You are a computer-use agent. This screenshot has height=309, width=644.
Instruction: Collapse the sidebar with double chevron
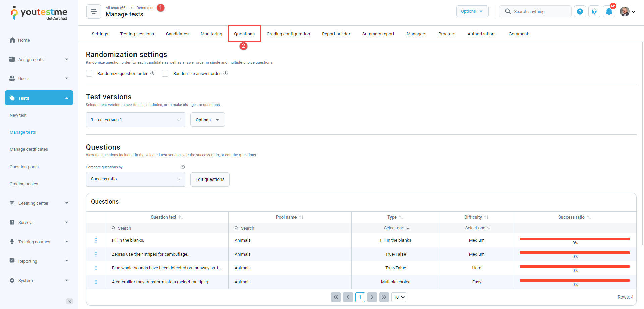click(x=69, y=301)
